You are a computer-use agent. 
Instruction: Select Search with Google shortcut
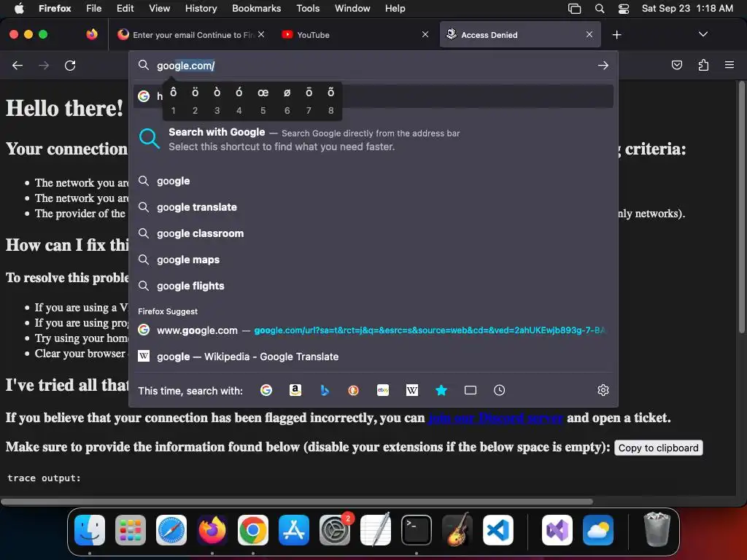[x=373, y=139]
